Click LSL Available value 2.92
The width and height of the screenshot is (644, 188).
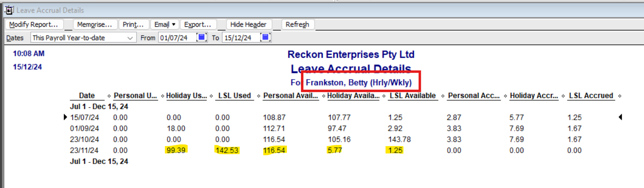point(395,128)
